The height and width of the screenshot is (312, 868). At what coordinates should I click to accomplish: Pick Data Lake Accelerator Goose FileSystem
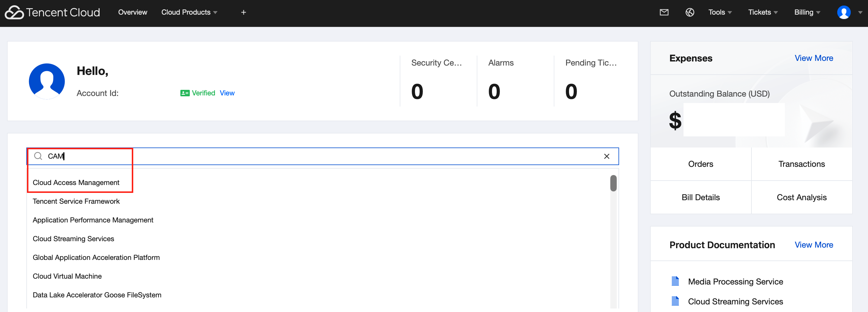(x=97, y=295)
